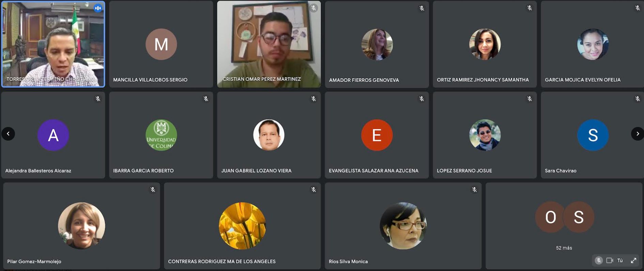Screen dimensions: 644x271
Task: Click muted mic icon on Ibarra Garcia Roberto tile
Action: 206,99
